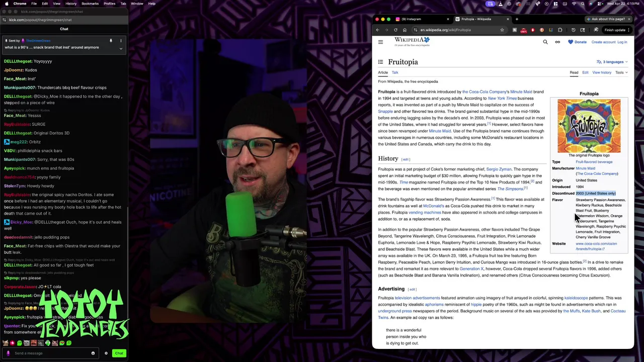The image size is (644, 362).
Task: Open the Finish update menu
Action: coord(617,30)
